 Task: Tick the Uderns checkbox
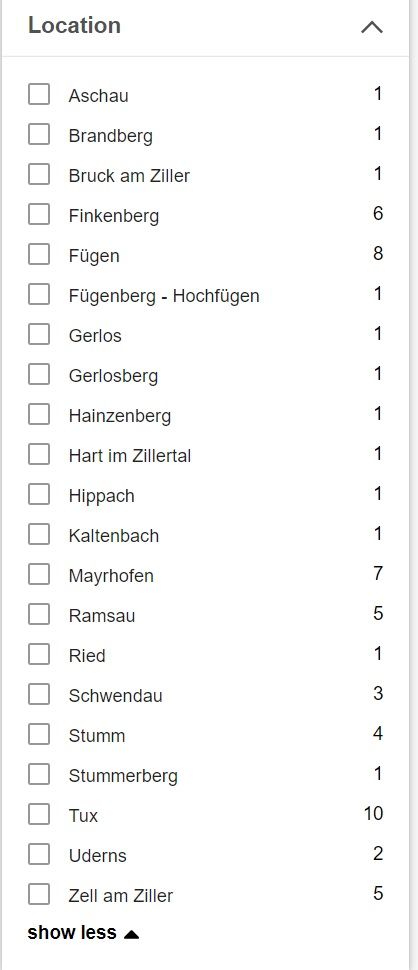point(39,854)
